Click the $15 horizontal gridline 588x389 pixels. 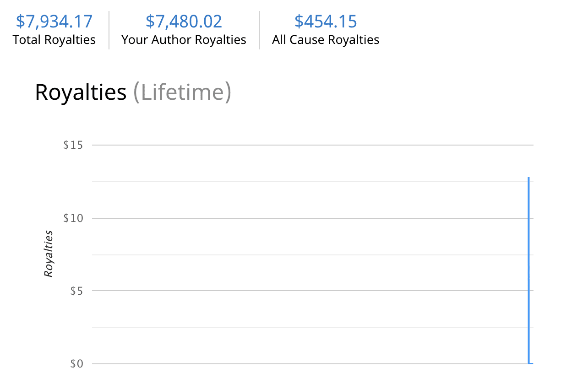pos(311,145)
